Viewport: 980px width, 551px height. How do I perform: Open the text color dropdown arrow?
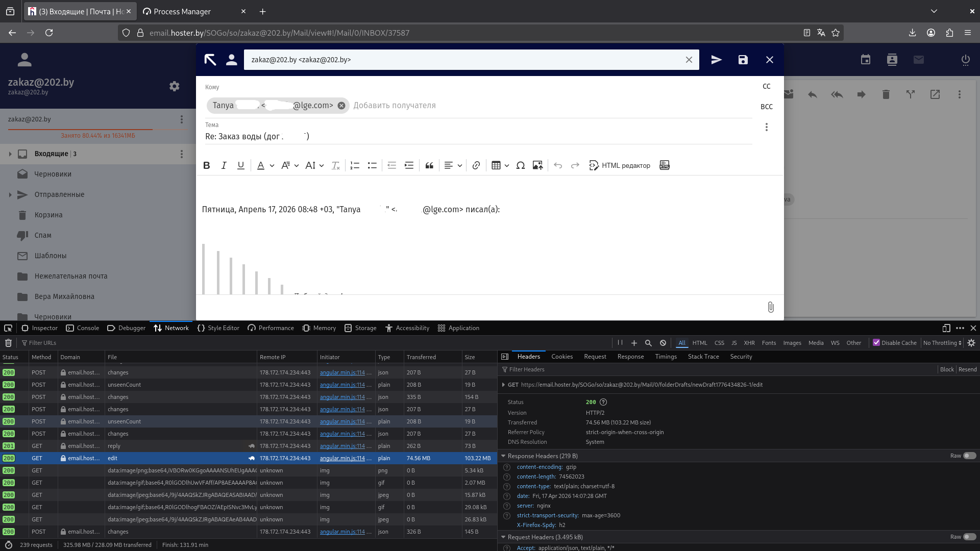[x=272, y=165]
